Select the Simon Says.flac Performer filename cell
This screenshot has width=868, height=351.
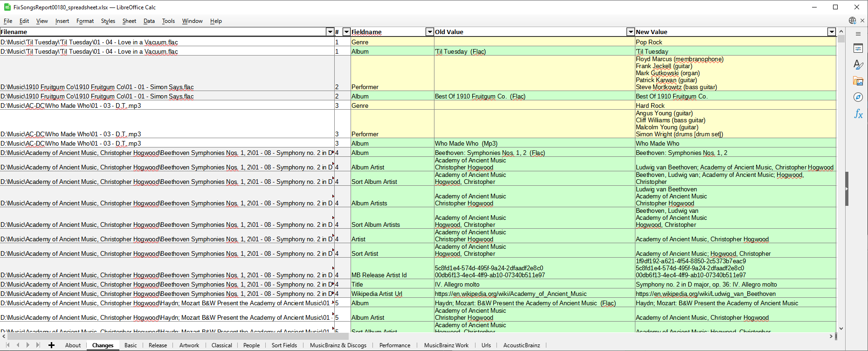click(x=167, y=73)
